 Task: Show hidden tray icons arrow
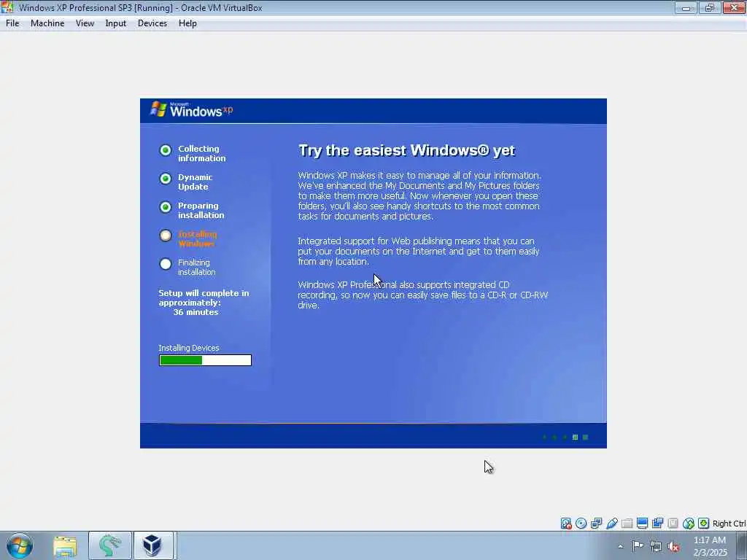pyautogui.click(x=620, y=546)
